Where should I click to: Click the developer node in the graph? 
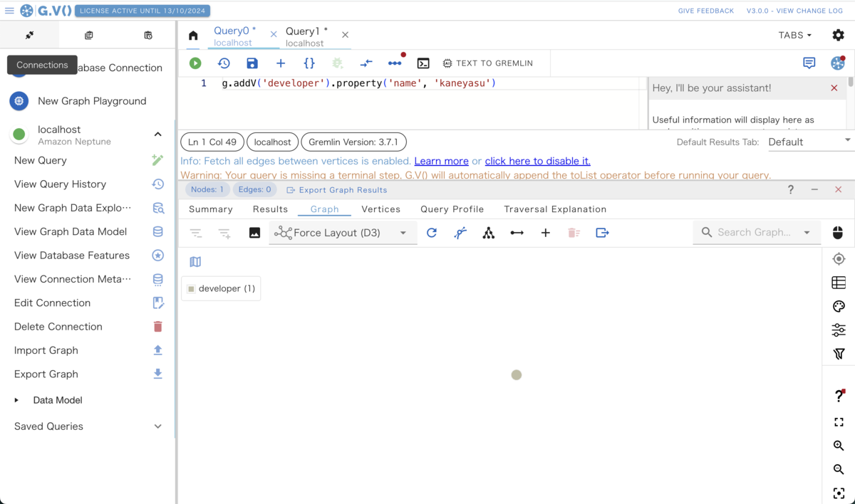(x=517, y=374)
